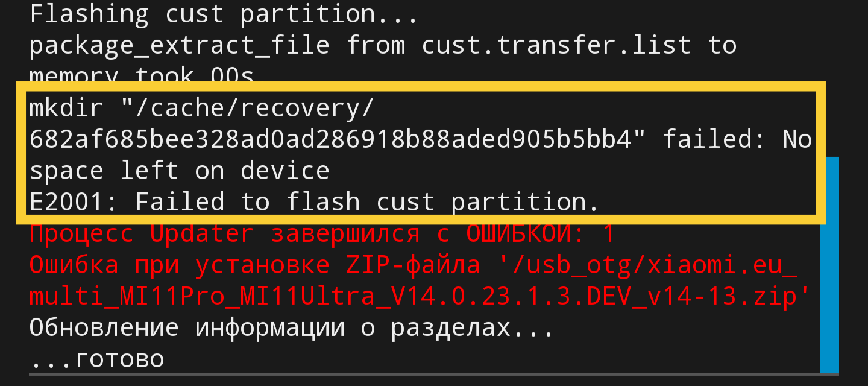The height and width of the screenshot is (386, 868).
Task: Click the 'space left on device' line
Action: tap(179, 171)
